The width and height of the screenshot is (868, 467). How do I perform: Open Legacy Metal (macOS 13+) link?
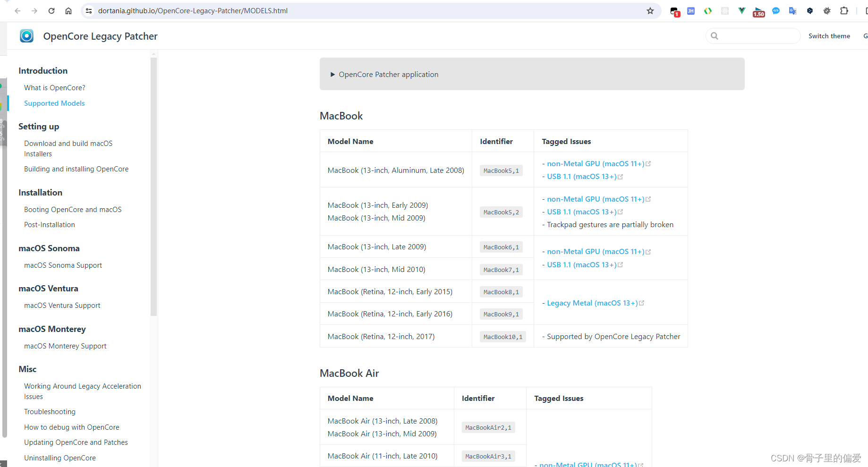(592, 303)
